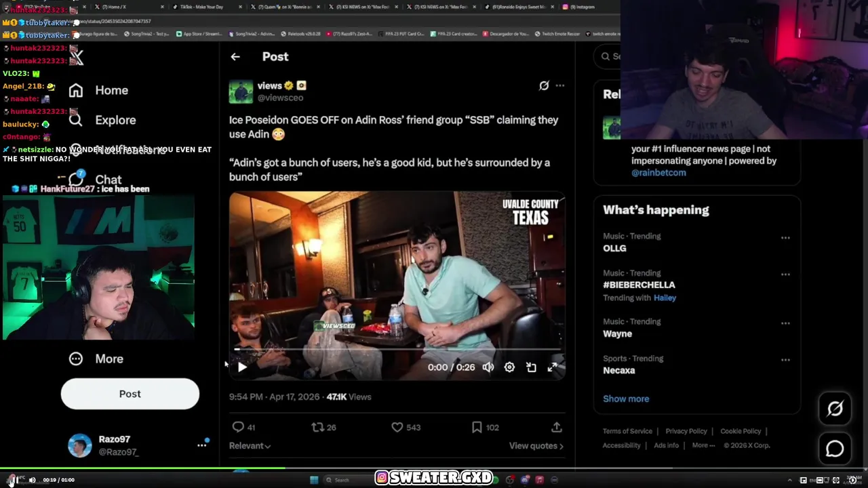868x488 pixels.
Task: Open the Home page in sidebar
Action: coord(99,90)
